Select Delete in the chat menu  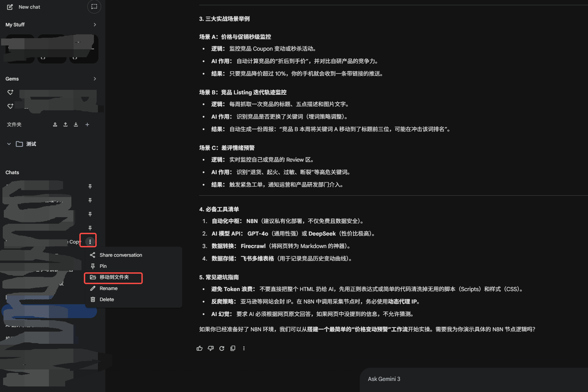[107, 299]
